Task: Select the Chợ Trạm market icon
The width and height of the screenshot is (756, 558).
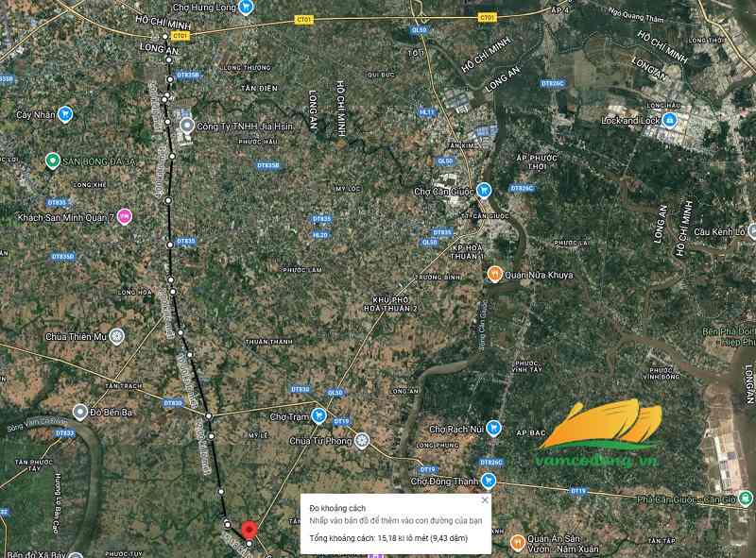Action: pyautogui.click(x=319, y=415)
